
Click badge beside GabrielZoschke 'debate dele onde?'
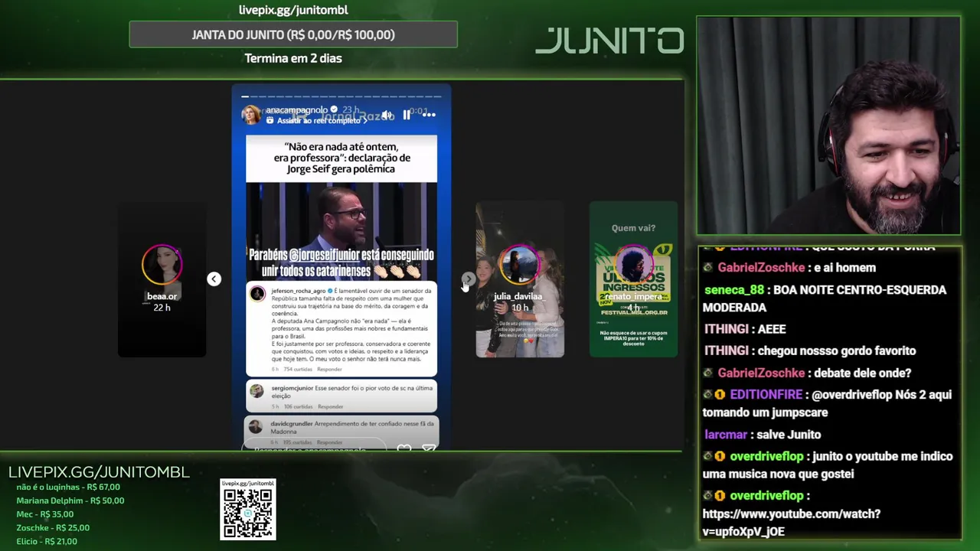708,373
